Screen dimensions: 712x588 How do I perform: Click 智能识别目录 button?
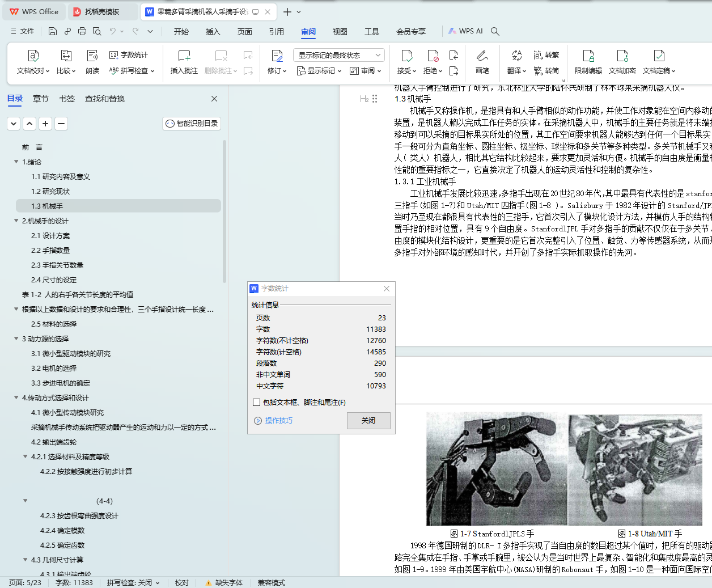pyautogui.click(x=192, y=123)
